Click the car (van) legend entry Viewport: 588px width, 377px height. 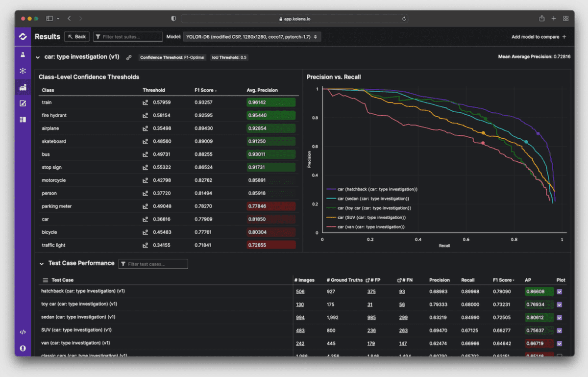pyautogui.click(x=366, y=227)
